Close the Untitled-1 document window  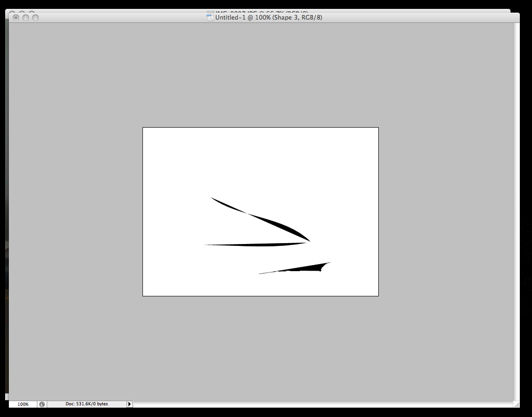pyautogui.click(x=16, y=18)
